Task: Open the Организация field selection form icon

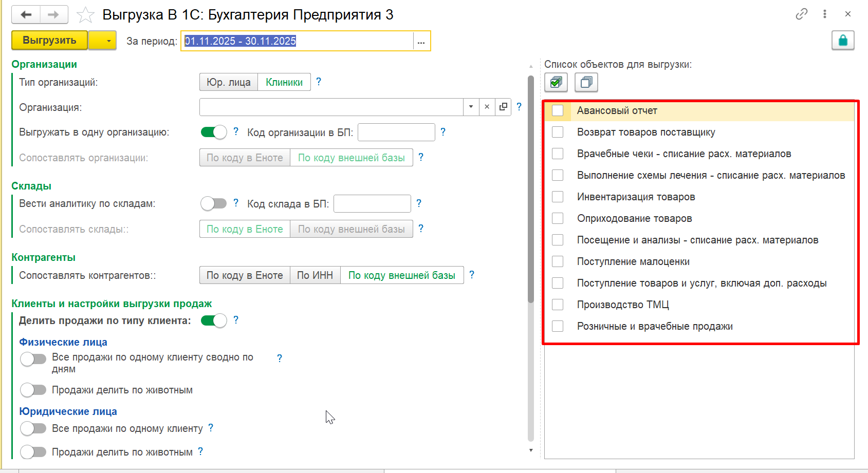Action: tap(503, 107)
